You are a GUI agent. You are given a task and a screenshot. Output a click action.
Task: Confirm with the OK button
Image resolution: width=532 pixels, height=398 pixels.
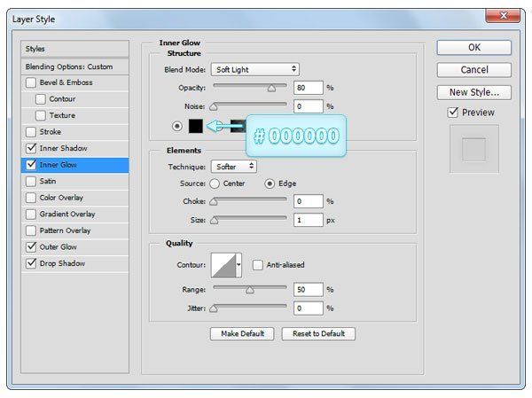474,48
